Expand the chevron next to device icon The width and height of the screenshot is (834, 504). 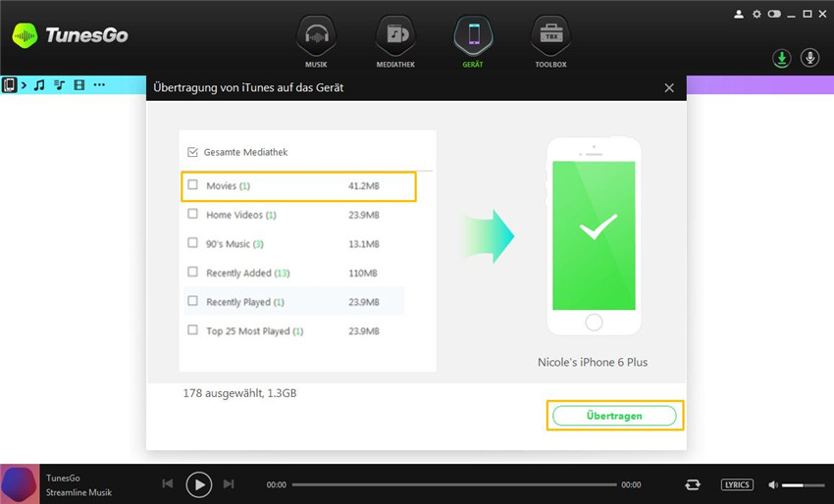click(x=24, y=85)
